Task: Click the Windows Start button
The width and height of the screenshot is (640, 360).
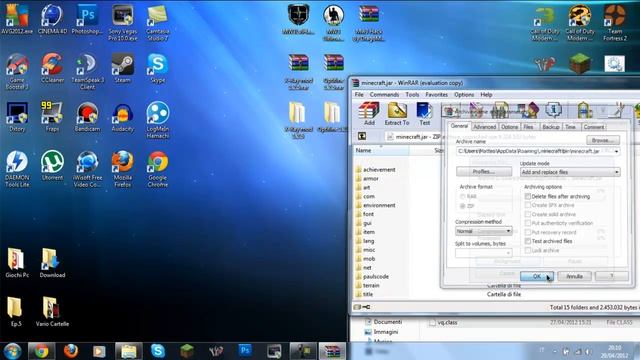Action: (x=12, y=351)
